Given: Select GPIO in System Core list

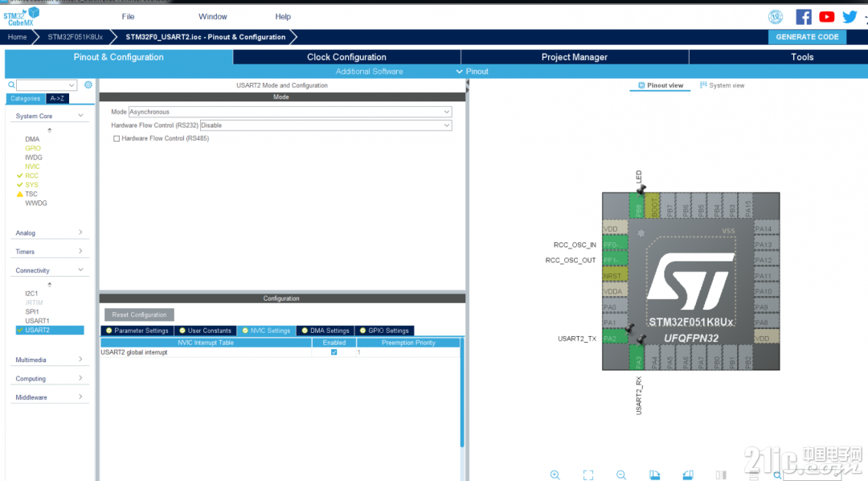Looking at the screenshot, I should [x=33, y=149].
